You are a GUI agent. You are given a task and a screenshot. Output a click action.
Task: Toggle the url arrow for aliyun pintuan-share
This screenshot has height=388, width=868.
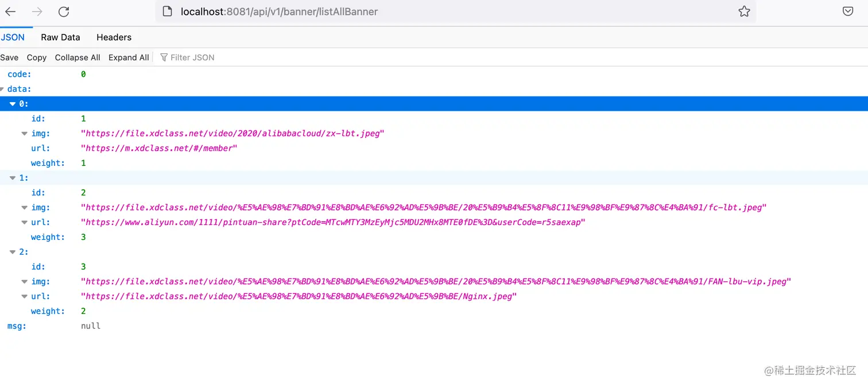(x=25, y=222)
